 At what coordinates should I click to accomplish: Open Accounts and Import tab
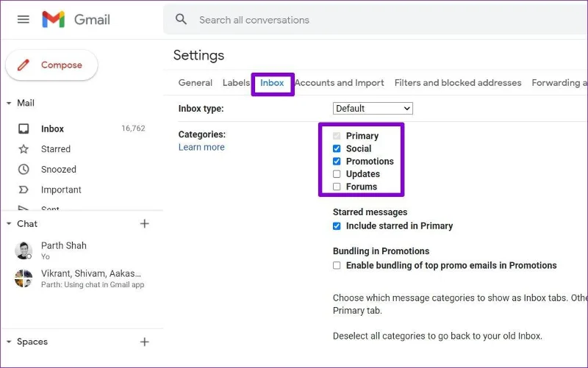pyautogui.click(x=340, y=83)
